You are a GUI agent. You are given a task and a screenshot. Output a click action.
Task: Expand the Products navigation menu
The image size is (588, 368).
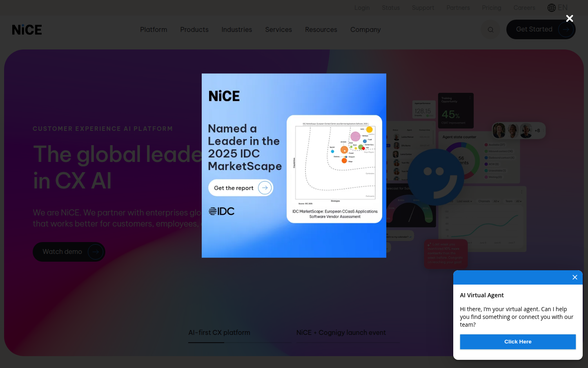[x=194, y=29]
